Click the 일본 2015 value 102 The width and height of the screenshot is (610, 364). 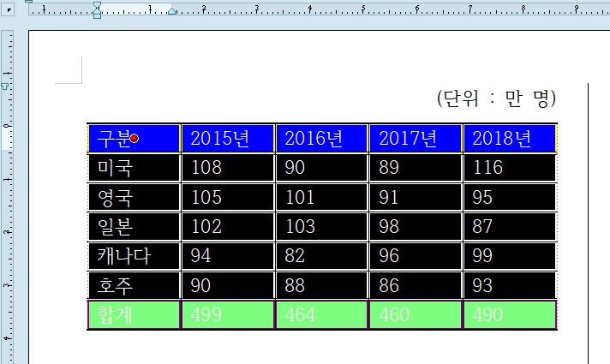206,226
